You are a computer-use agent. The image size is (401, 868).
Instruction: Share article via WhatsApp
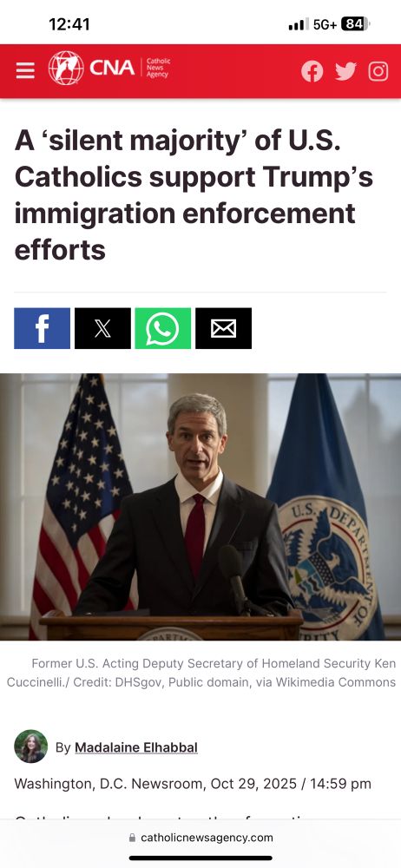pos(163,328)
